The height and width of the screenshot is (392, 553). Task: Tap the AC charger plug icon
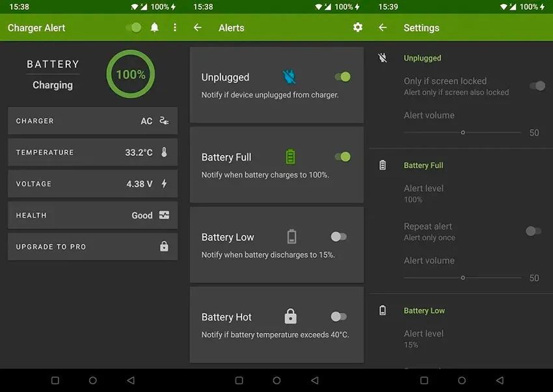(x=164, y=121)
